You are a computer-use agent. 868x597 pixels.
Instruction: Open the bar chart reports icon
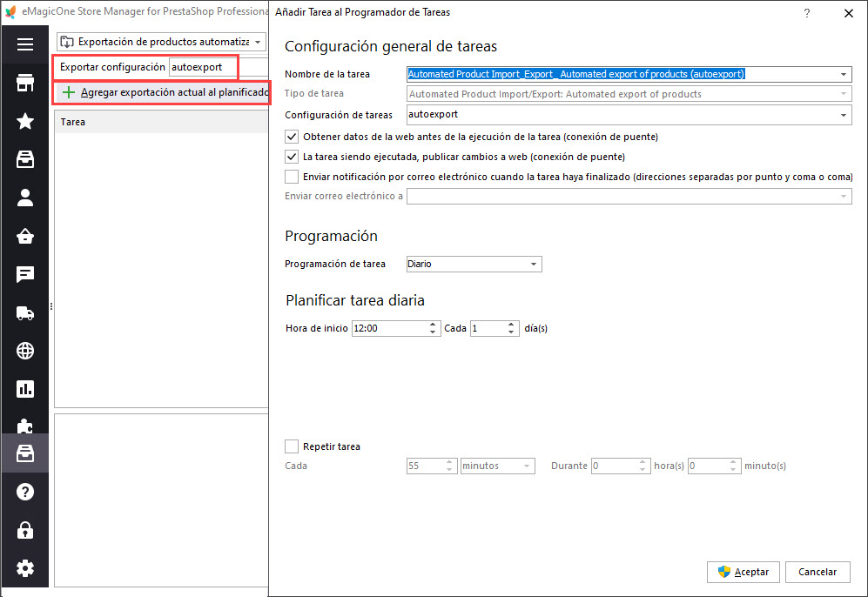pyautogui.click(x=25, y=389)
